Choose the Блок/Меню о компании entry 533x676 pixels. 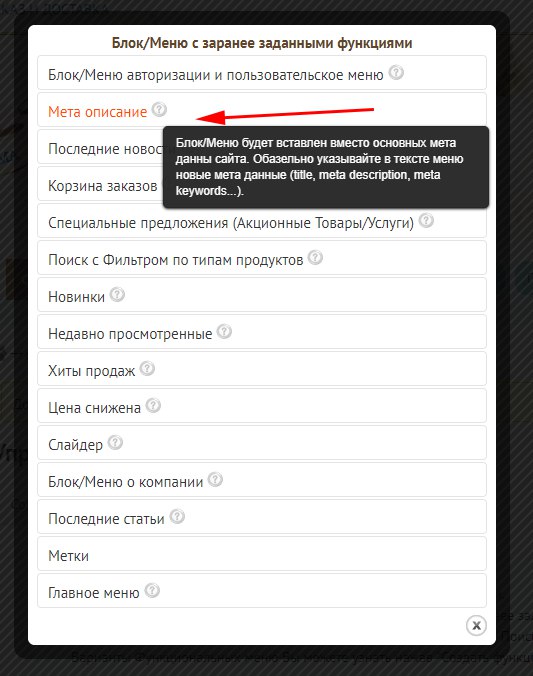(262, 480)
